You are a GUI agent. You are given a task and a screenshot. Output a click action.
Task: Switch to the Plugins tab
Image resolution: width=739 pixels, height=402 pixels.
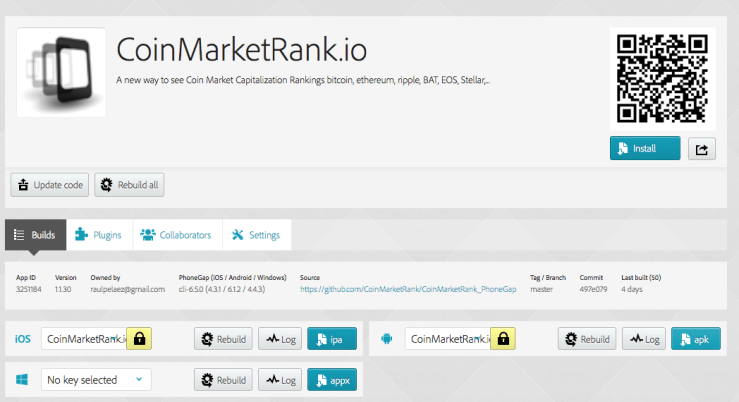pyautogui.click(x=99, y=235)
